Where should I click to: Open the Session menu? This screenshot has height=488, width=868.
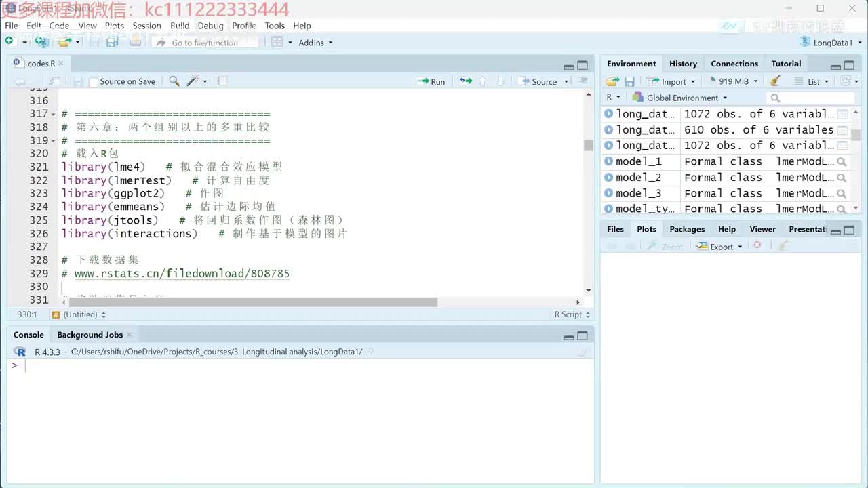(x=146, y=26)
